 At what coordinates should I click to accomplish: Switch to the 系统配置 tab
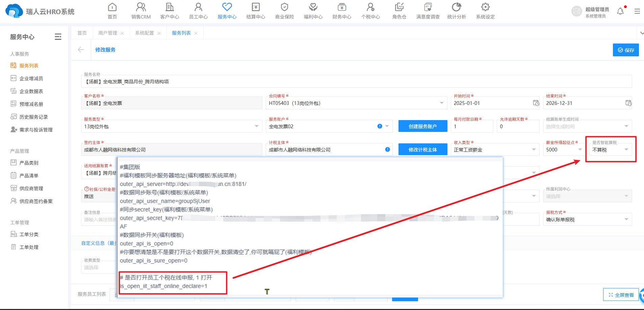[x=145, y=33]
